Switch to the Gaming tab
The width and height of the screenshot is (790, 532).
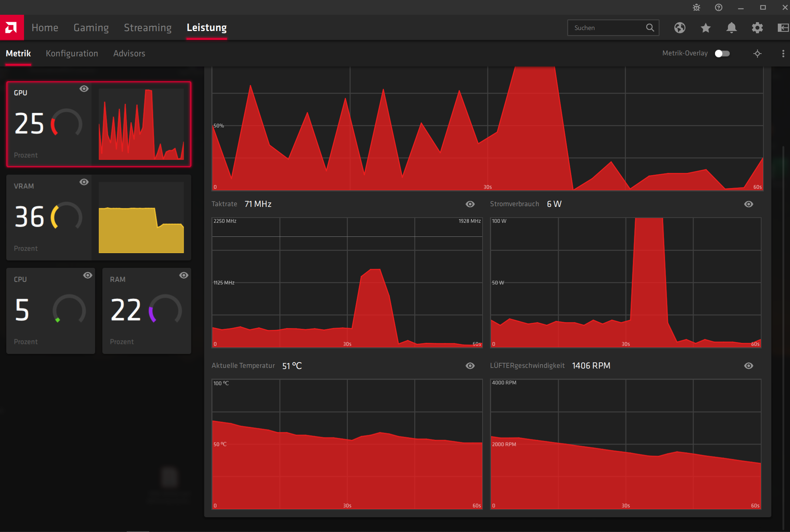coord(91,28)
